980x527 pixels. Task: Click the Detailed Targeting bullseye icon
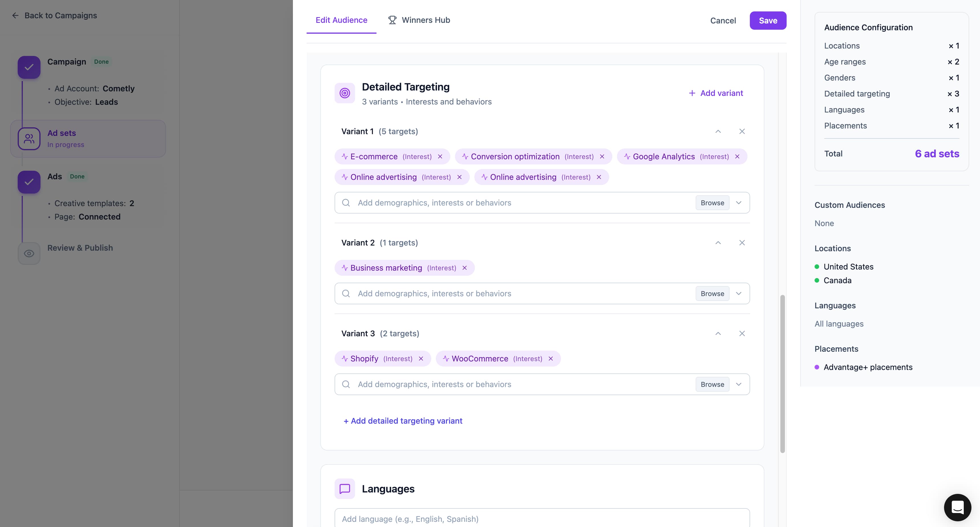pos(345,92)
